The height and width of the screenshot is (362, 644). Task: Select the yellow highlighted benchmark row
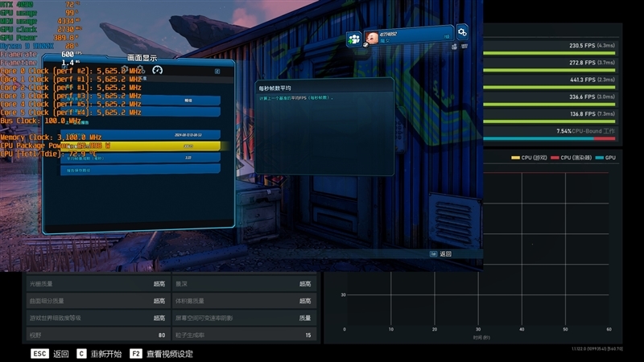click(x=140, y=146)
